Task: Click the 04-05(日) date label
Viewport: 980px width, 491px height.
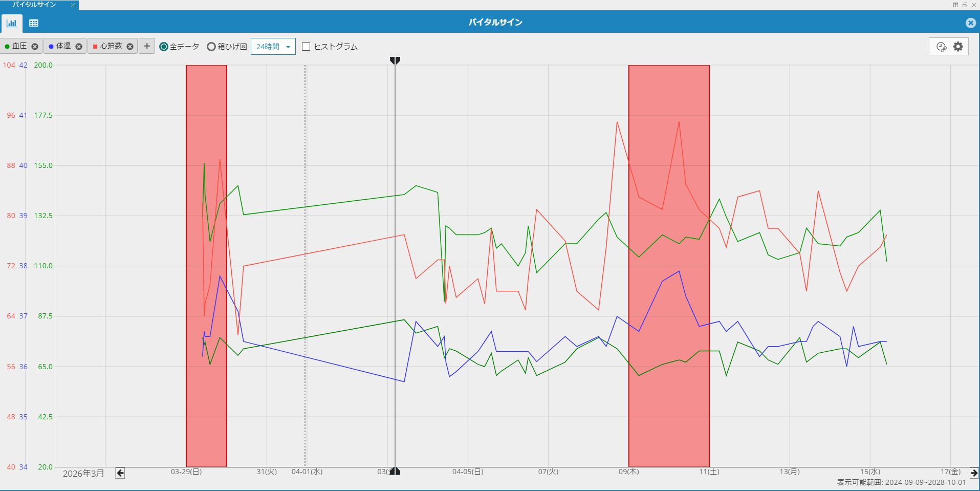Action: click(468, 472)
